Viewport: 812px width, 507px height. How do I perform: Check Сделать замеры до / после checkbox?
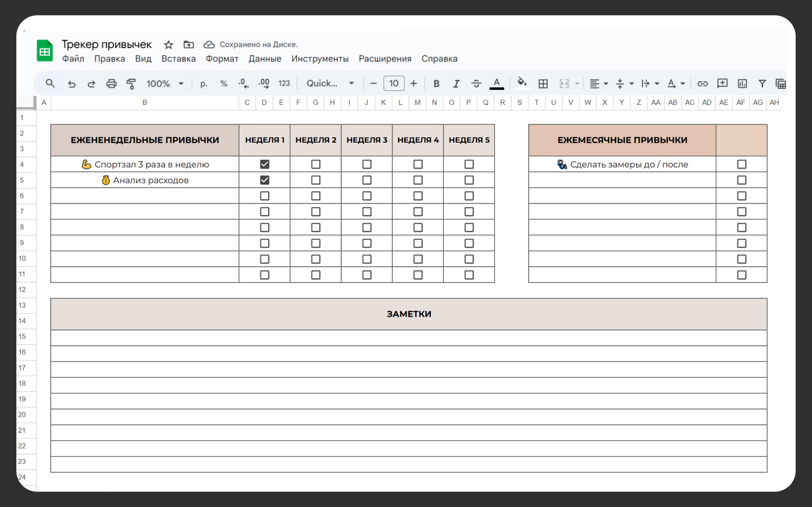[742, 164]
